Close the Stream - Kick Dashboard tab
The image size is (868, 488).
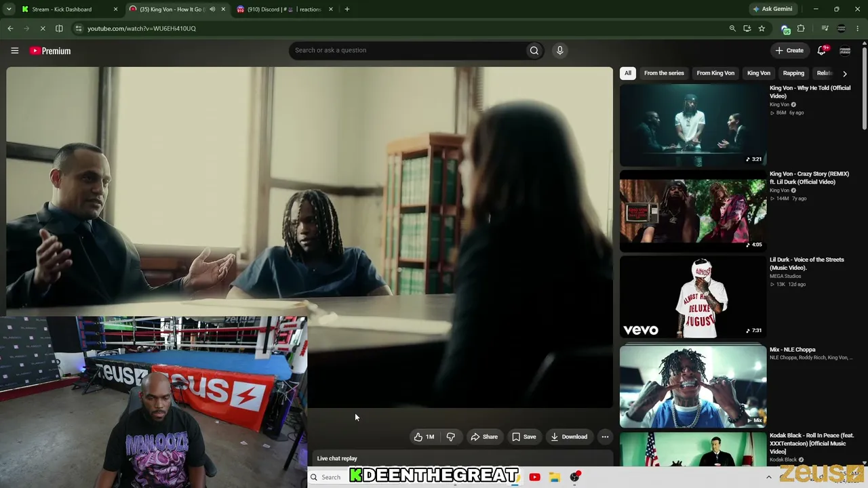[x=115, y=9]
